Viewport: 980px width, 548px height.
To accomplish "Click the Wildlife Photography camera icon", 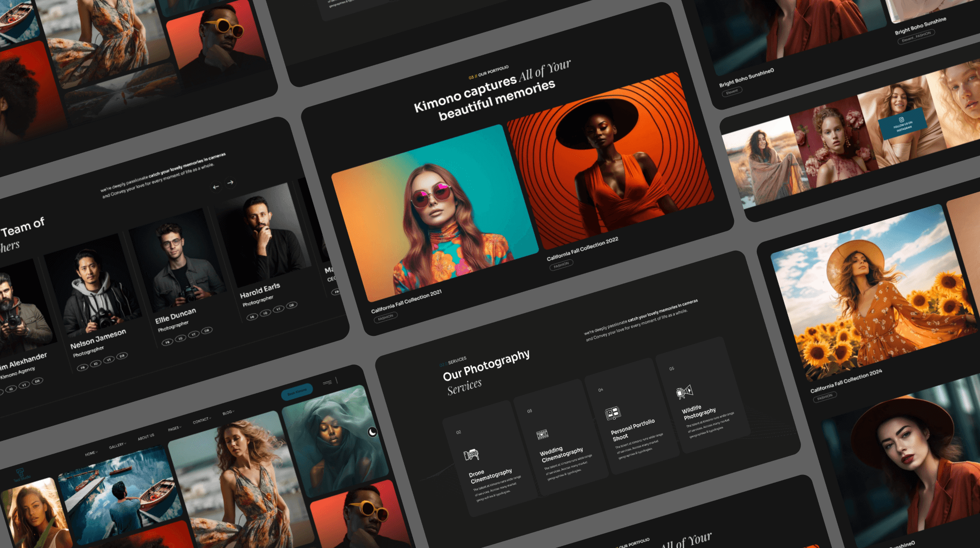I will [x=684, y=392].
